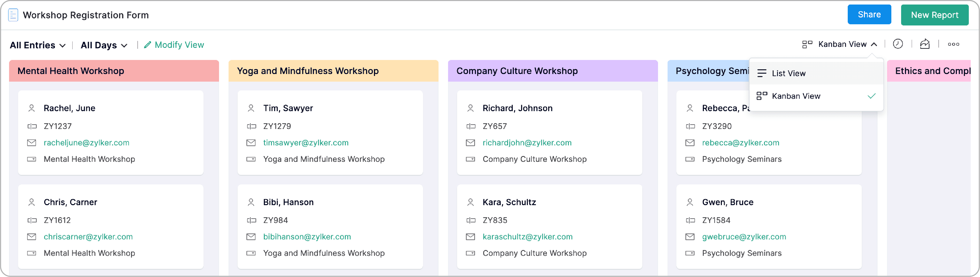Click the Workshop Registration Form title
The image size is (980, 277).
(86, 15)
